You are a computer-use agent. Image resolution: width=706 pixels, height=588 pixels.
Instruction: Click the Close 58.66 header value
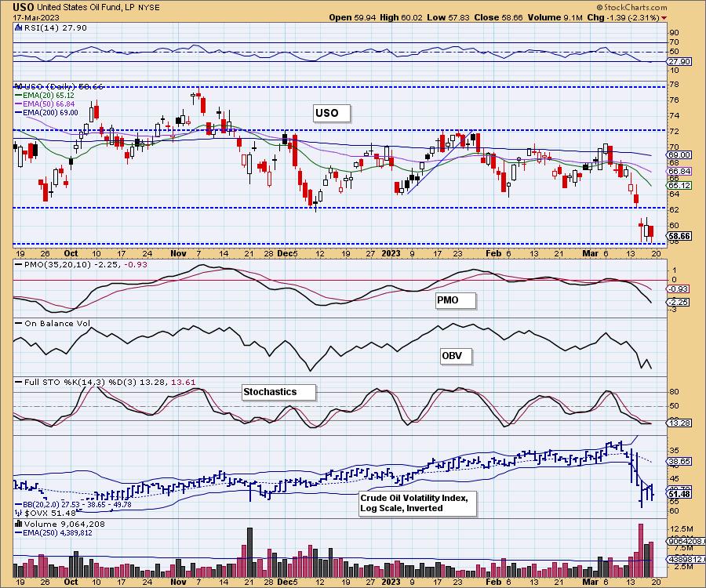pyautogui.click(x=498, y=17)
